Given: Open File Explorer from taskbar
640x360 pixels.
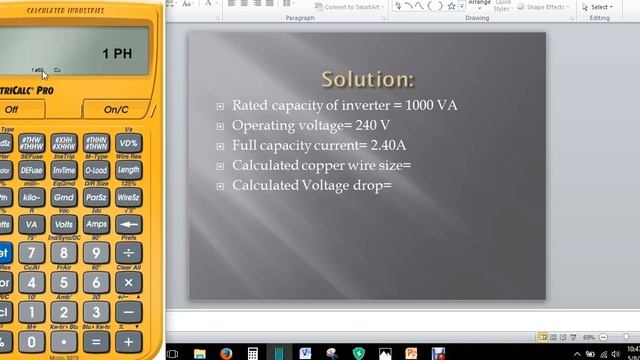Looking at the screenshot, I should [200, 353].
